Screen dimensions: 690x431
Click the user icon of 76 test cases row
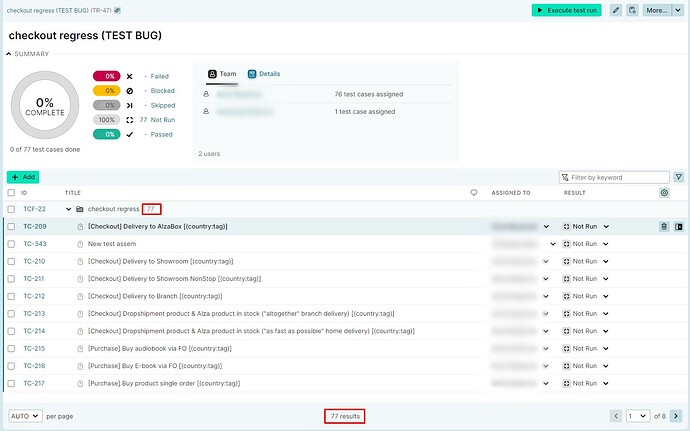tap(206, 94)
